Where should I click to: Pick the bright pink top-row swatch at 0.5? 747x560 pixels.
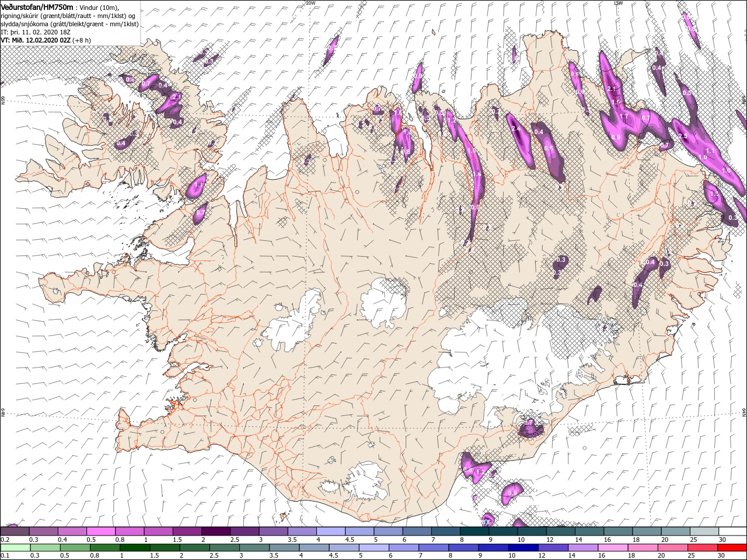point(100,531)
